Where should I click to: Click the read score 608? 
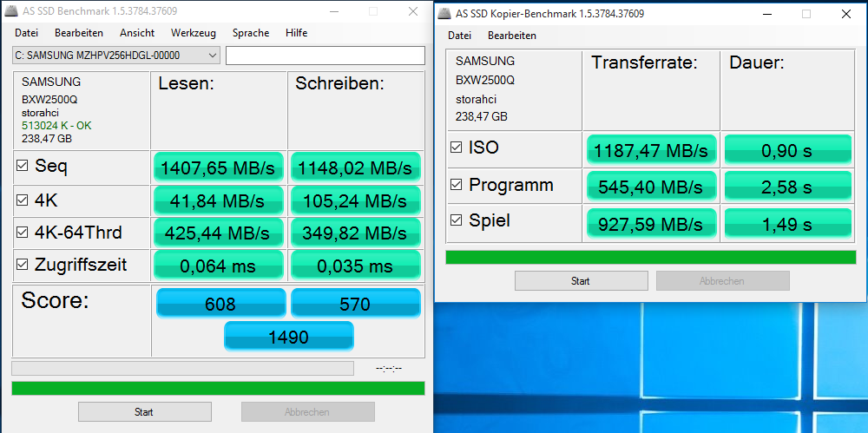point(220,304)
